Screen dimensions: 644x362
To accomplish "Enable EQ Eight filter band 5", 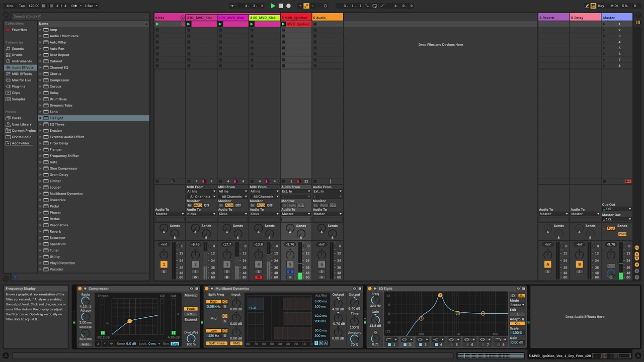I will point(452,344).
